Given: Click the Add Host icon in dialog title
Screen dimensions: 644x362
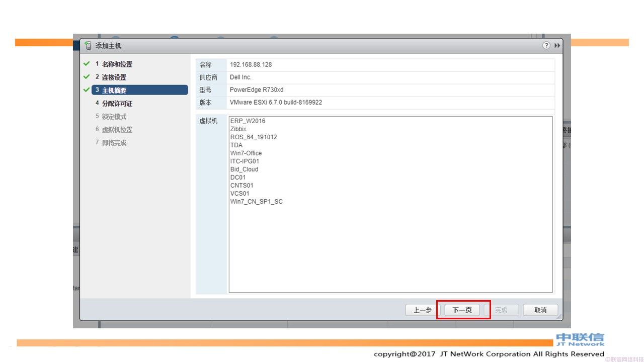Looking at the screenshot, I should [88, 45].
